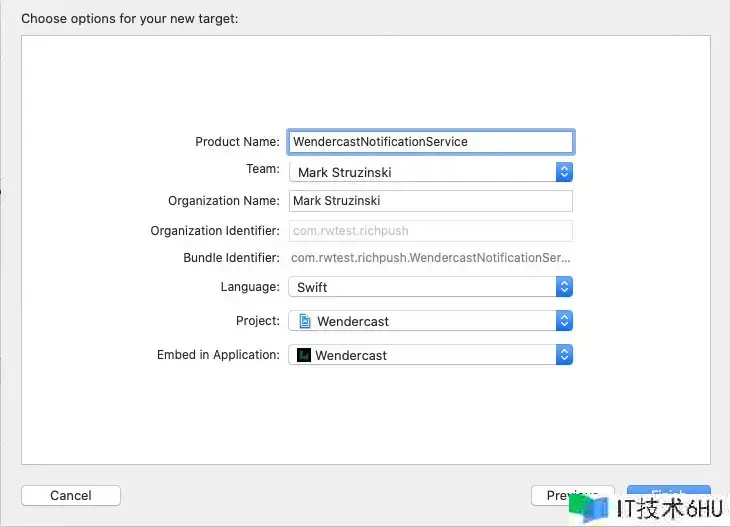The height and width of the screenshot is (527, 730).
Task: Click the Product Name text field
Action: pos(430,142)
